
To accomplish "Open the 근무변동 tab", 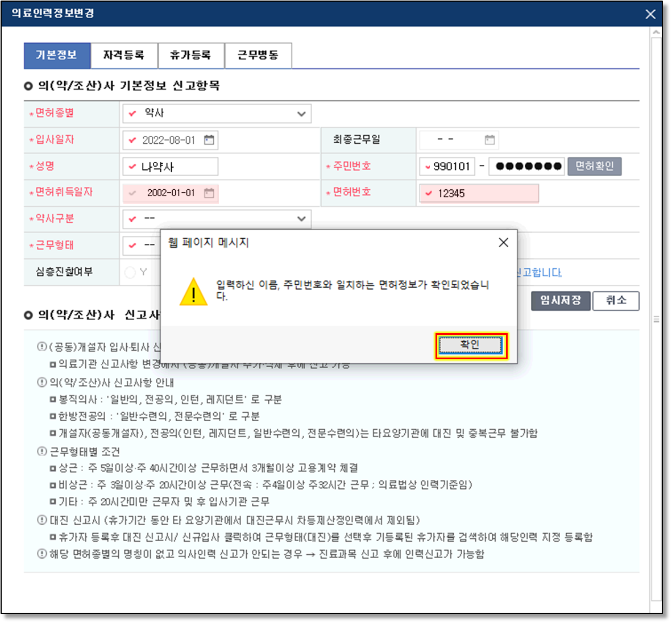I will [258, 55].
